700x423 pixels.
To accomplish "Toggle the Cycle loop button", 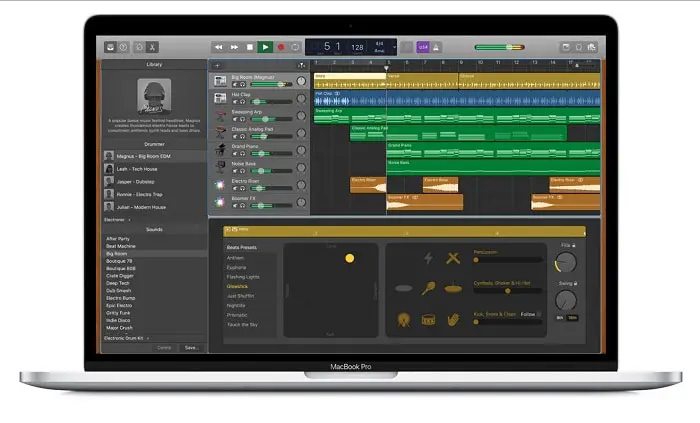I will [x=295, y=47].
